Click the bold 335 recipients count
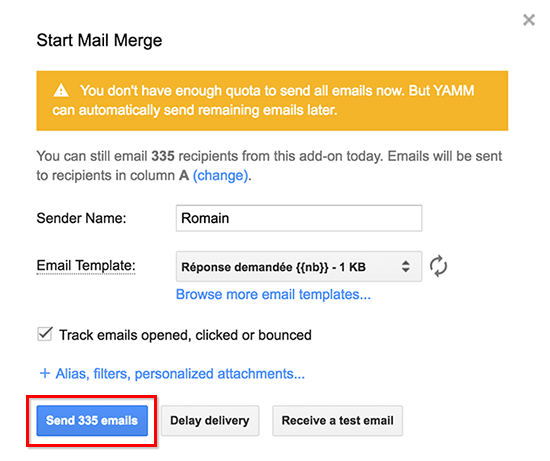Viewport: 550px width, 461px height. click(163, 156)
